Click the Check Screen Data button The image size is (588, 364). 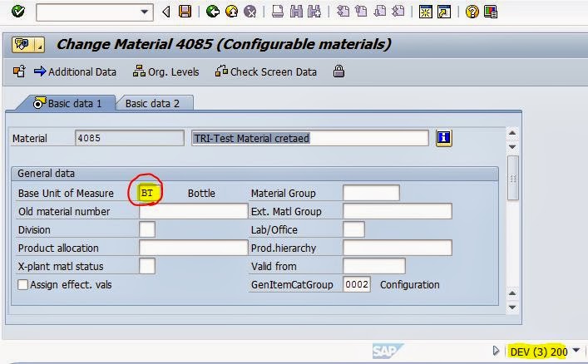[266, 72]
